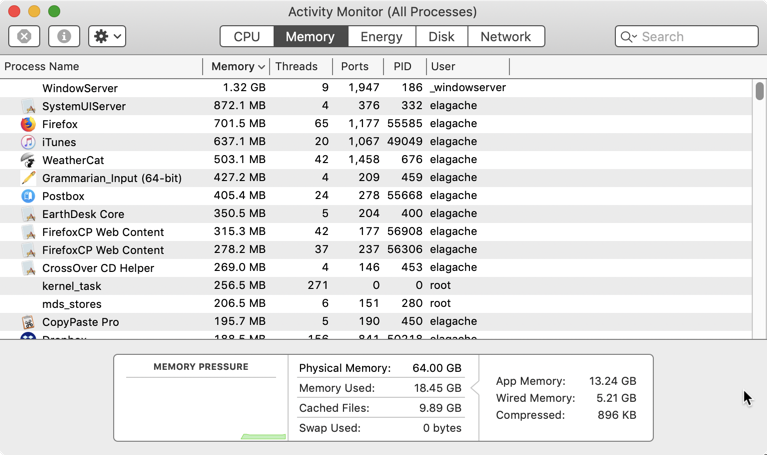Click the Postbox app icon
Screen dimensions: 767x455
[x=28, y=196]
